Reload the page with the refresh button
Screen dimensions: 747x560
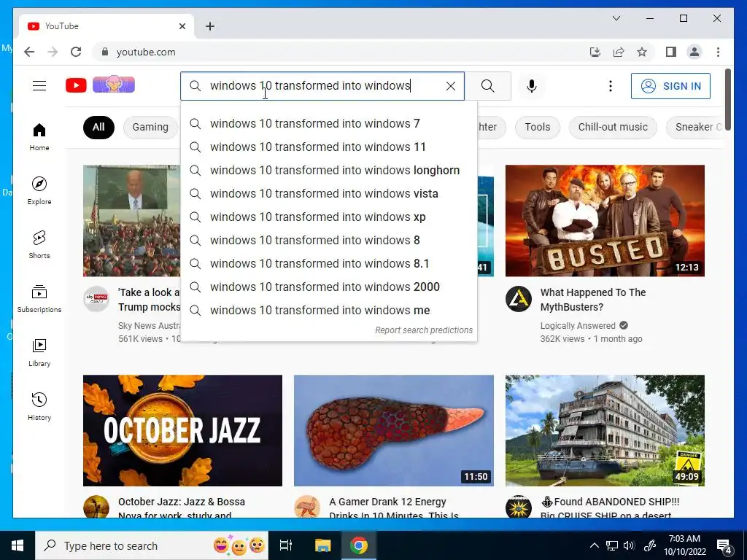point(76,52)
